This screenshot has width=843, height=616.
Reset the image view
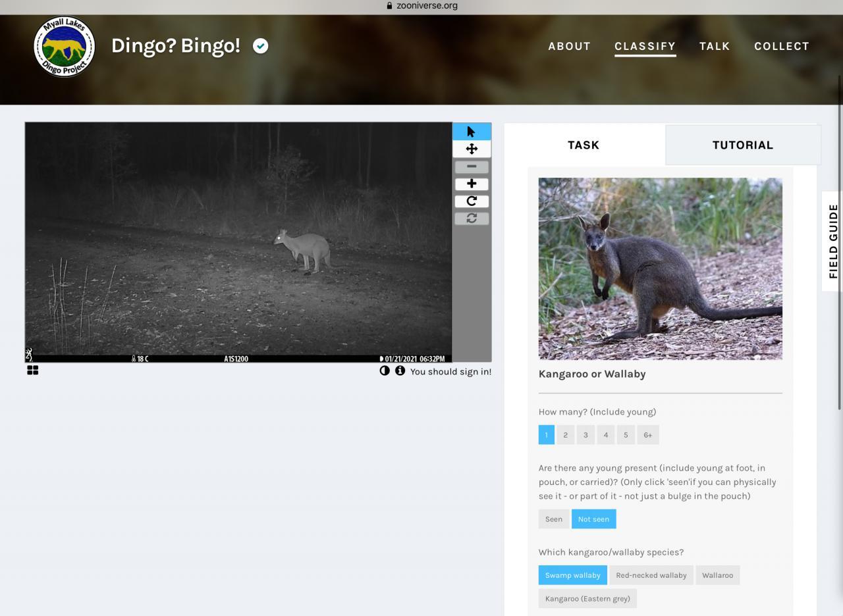click(472, 218)
